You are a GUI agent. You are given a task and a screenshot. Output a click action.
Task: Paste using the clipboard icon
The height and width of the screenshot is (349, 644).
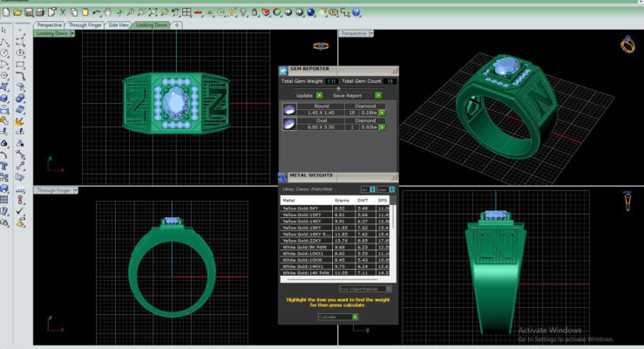pos(85,12)
